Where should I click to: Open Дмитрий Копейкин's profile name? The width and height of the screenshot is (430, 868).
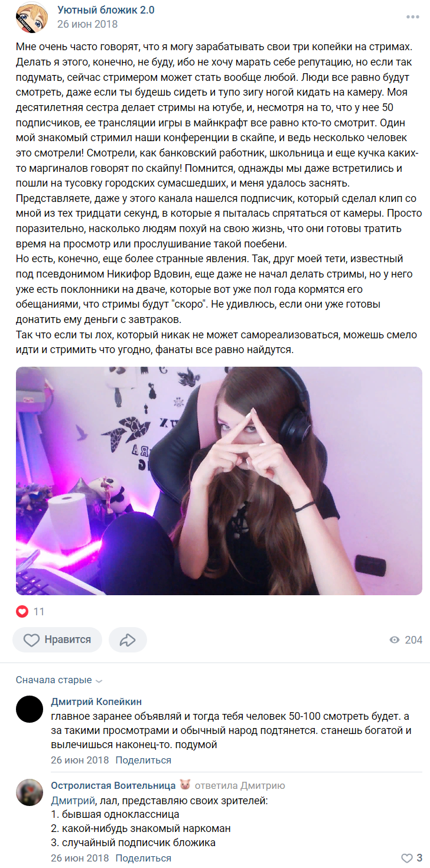[96, 701]
